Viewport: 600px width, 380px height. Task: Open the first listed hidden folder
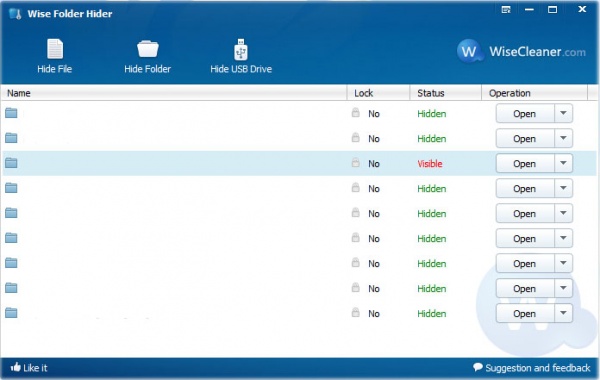525,114
